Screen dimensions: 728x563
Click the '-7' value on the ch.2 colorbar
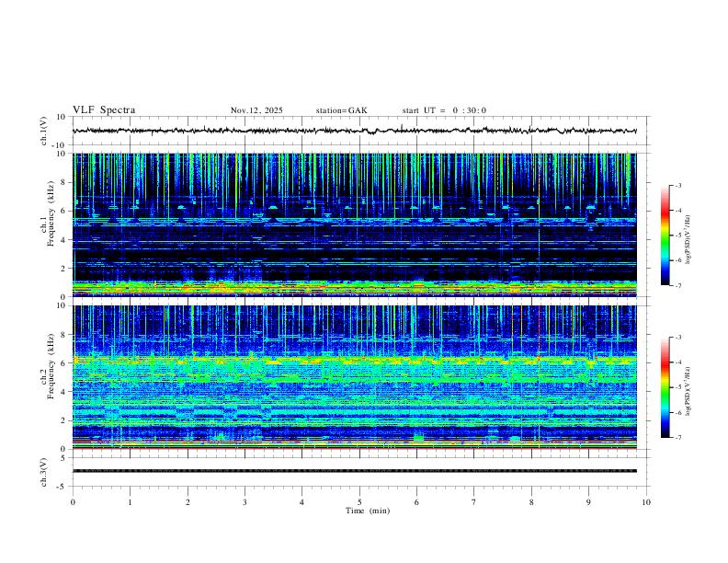point(678,437)
